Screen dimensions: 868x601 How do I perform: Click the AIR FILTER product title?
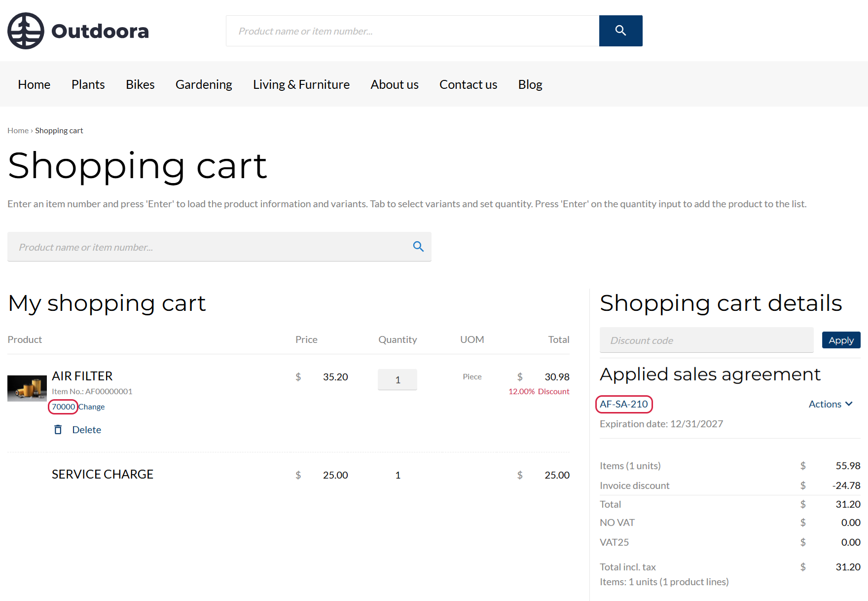pos(82,376)
